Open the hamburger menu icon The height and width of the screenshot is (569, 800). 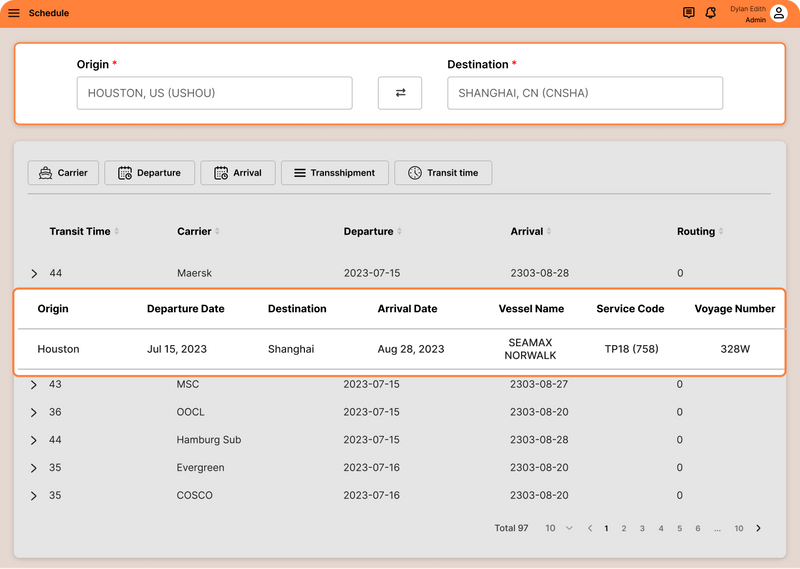point(14,13)
